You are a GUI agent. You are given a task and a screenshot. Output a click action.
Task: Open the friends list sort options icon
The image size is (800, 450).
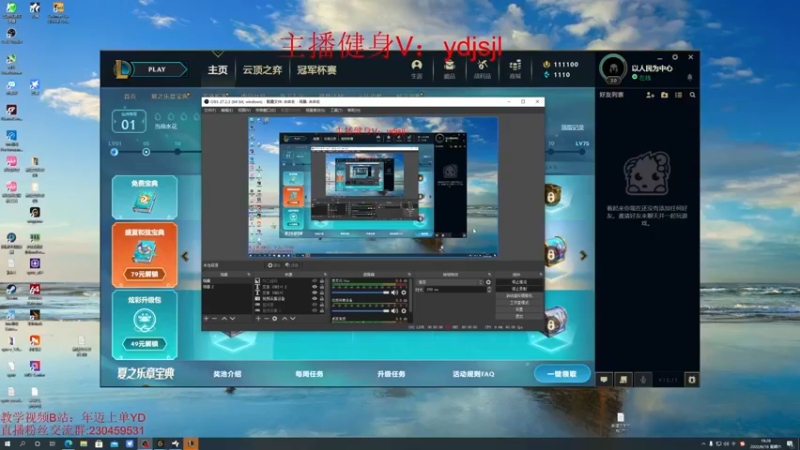[x=678, y=95]
